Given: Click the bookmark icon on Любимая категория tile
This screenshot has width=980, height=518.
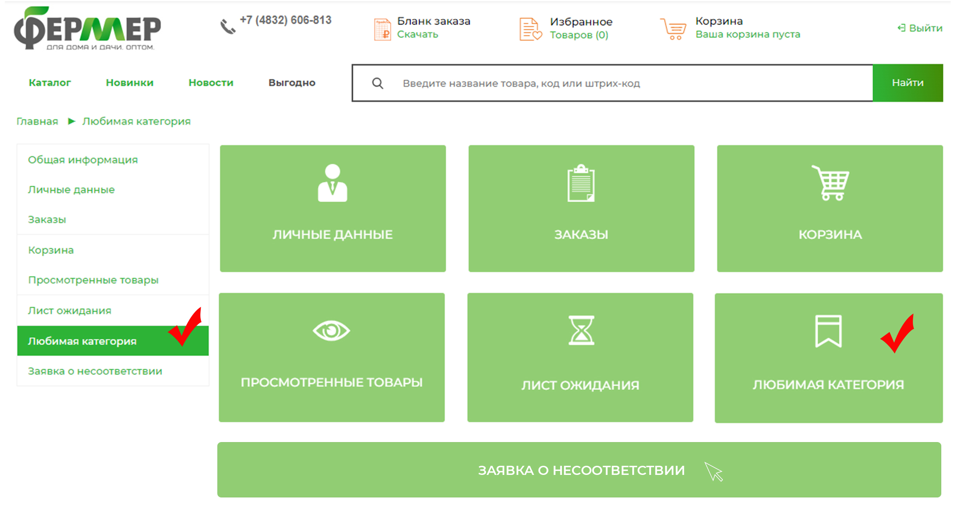Looking at the screenshot, I should 828,331.
